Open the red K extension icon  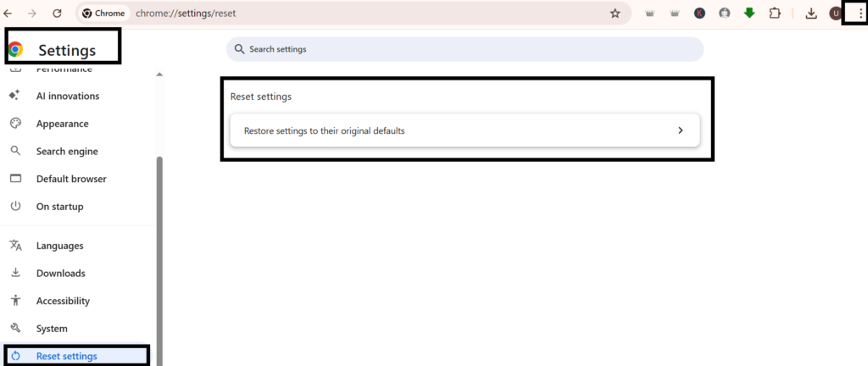pyautogui.click(x=699, y=14)
